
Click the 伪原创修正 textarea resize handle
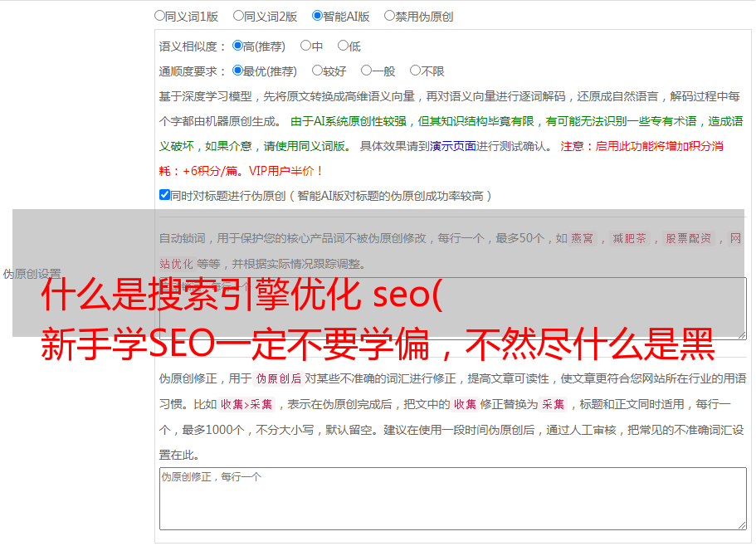(x=742, y=525)
